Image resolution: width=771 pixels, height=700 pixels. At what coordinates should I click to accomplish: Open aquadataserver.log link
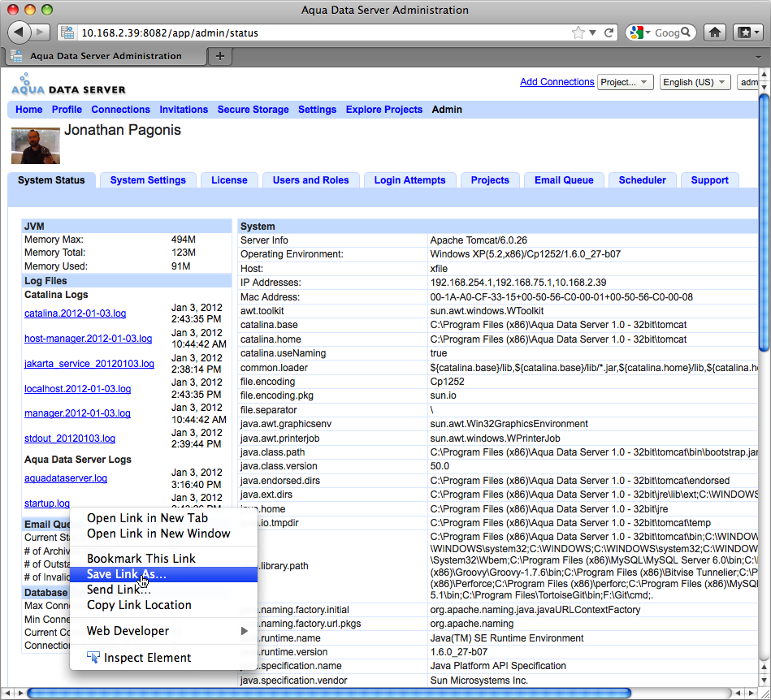(x=65, y=477)
